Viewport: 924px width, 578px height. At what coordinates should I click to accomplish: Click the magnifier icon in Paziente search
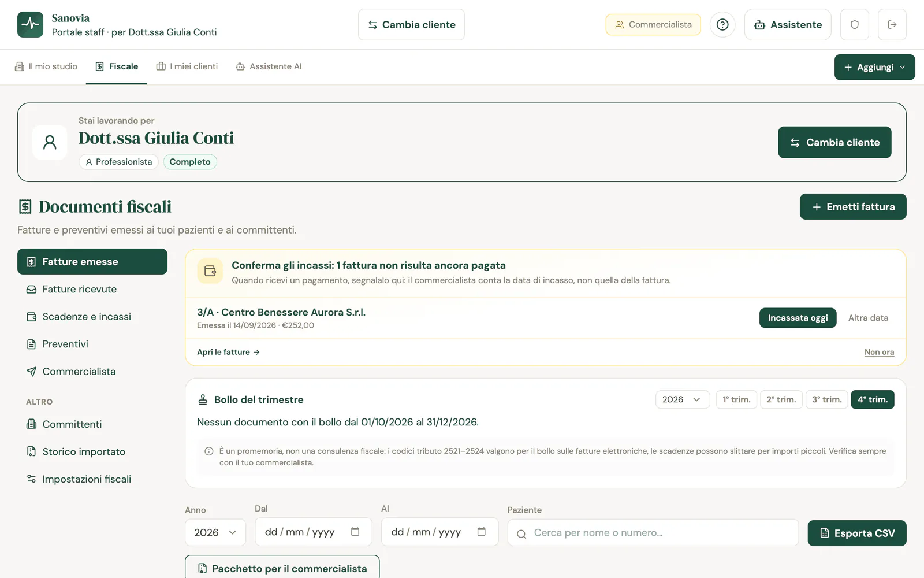[x=521, y=534]
